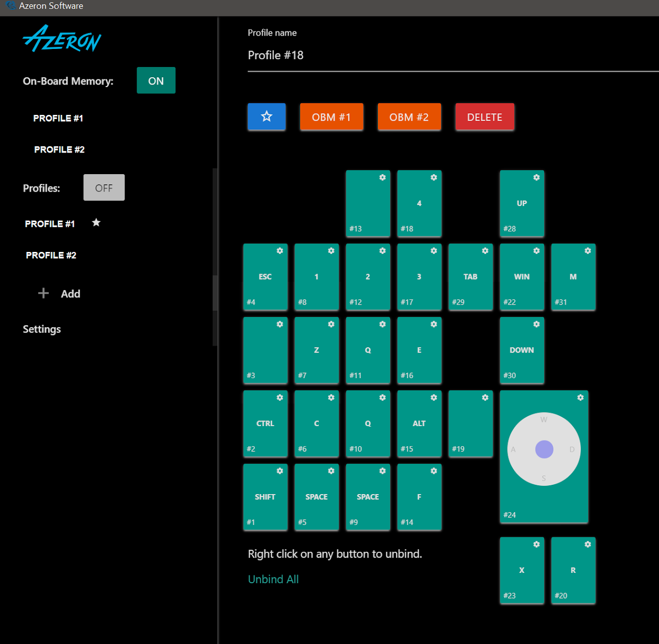Screen dimensions: 659x644
Task: Open gear settings on button #8
Action: pyautogui.click(x=331, y=251)
